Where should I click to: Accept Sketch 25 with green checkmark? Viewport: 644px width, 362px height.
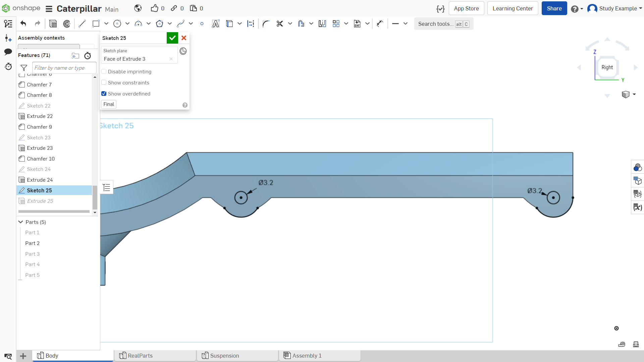point(172,38)
